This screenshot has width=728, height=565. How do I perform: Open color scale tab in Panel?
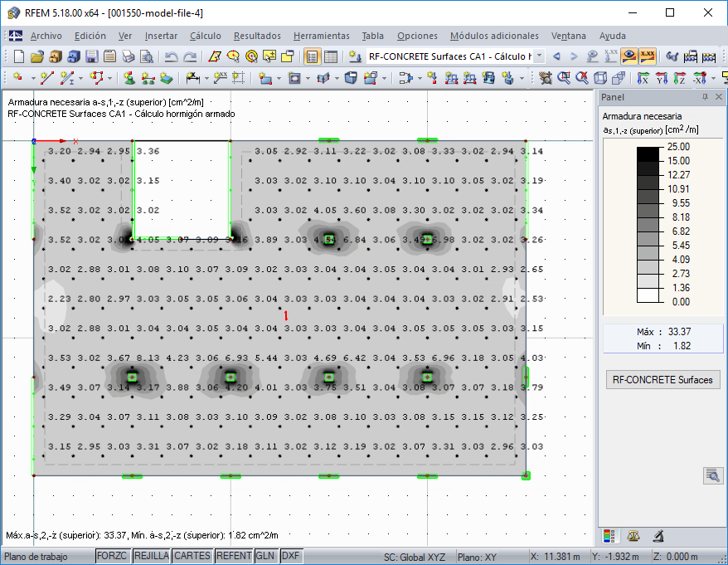[609, 536]
